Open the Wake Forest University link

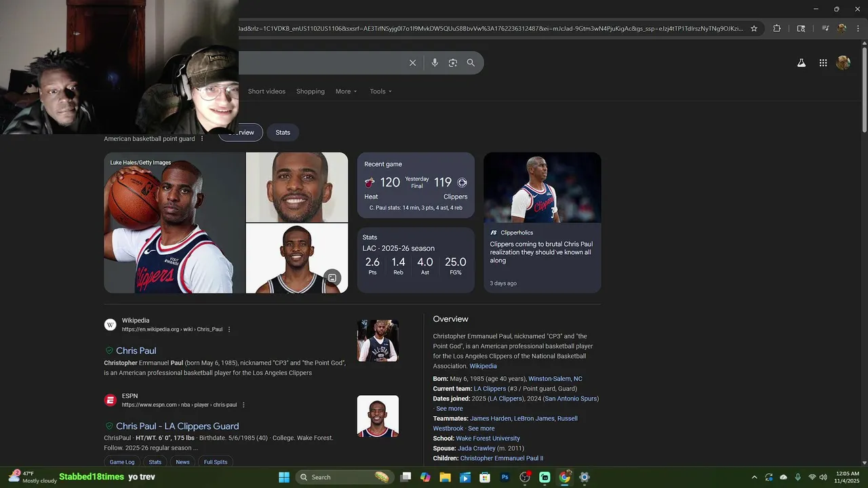tap(488, 439)
